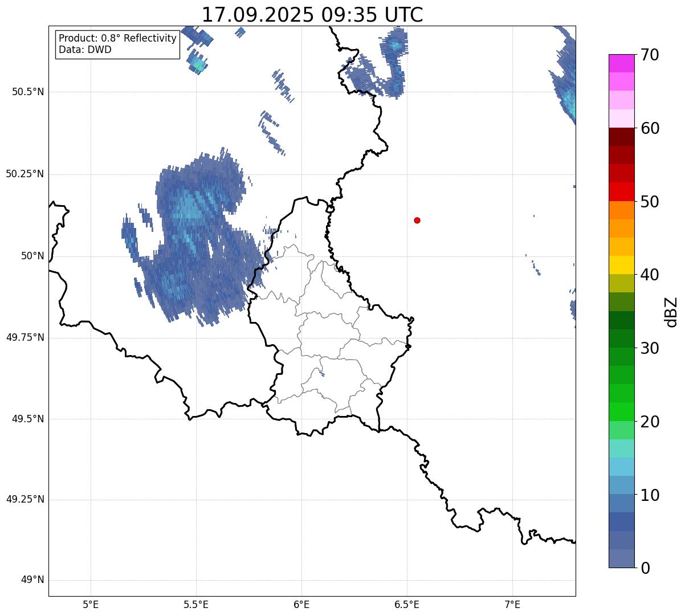Click the yellow 40 dBZ colorbar segment
Viewport: 685px width, 616px height.
[x=622, y=265]
